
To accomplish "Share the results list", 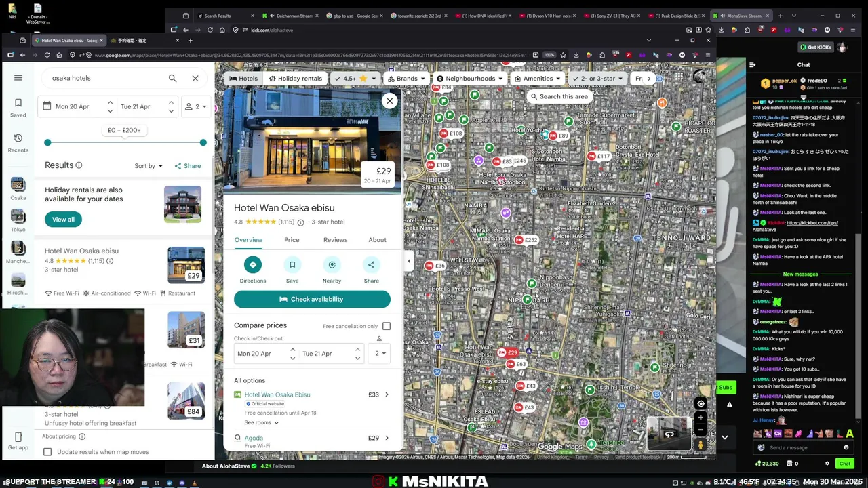I will point(188,165).
